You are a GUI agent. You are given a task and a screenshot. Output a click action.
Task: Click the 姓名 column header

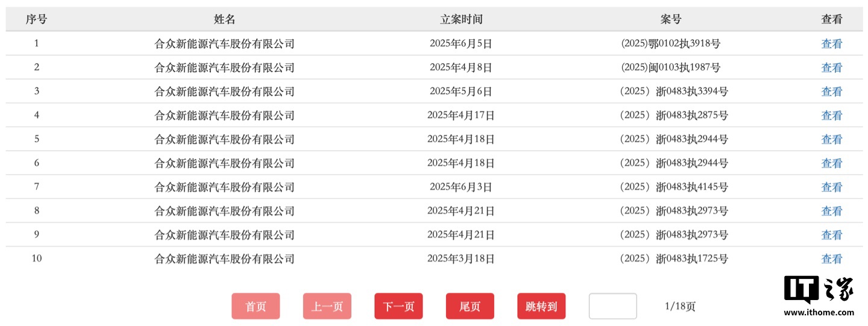coord(224,19)
